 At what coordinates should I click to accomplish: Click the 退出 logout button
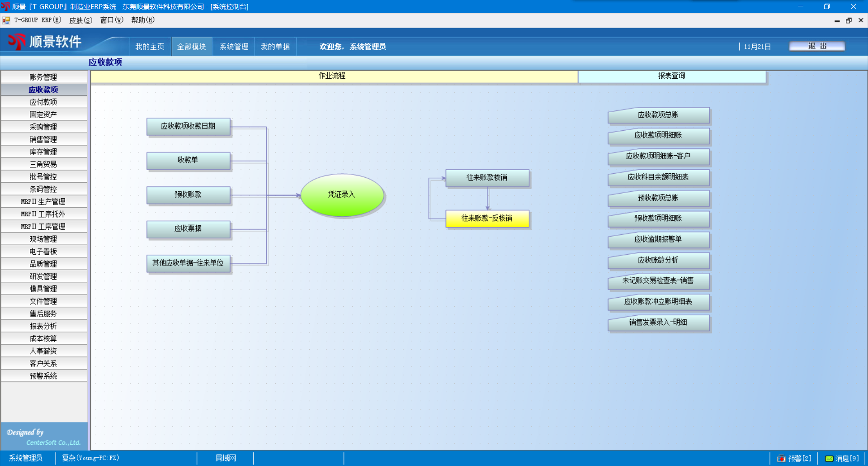click(x=817, y=46)
